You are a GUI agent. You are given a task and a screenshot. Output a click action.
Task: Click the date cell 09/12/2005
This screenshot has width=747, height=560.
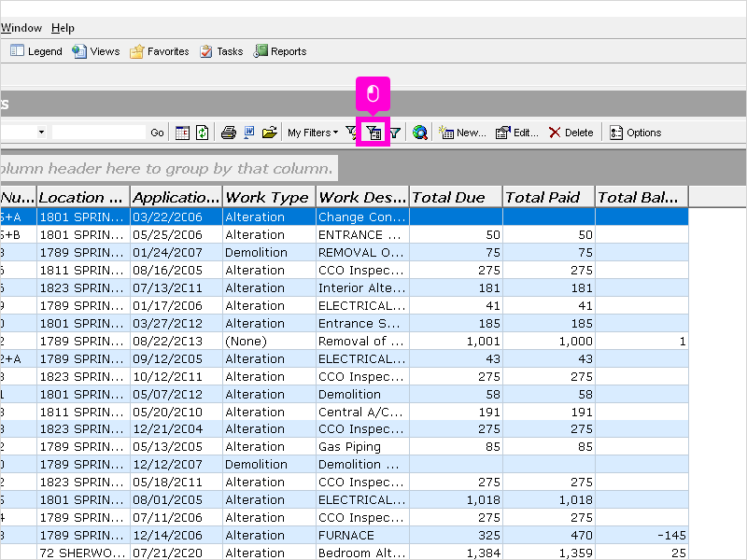click(176, 359)
